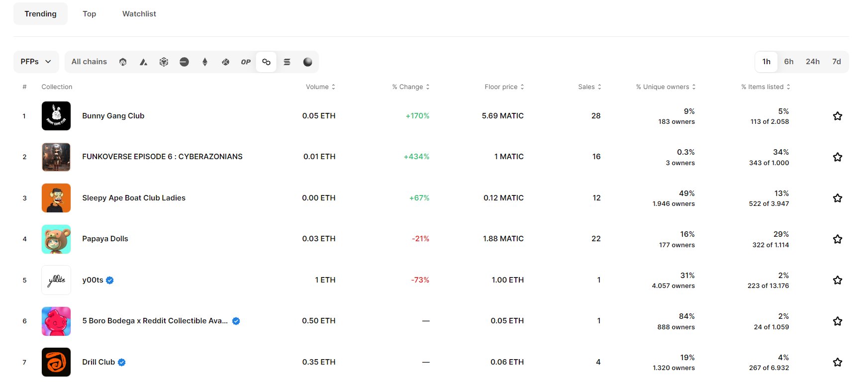
Task: Filter by Base chain icon
Action: [184, 62]
